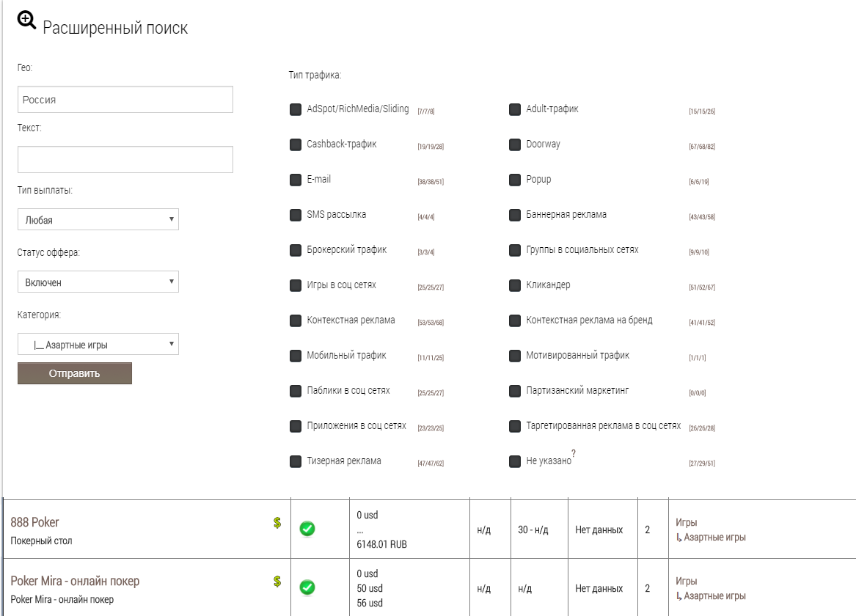Open the Категория dropdown
Image resolution: width=856 pixels, height=616 pixels.
click(98, 345)
